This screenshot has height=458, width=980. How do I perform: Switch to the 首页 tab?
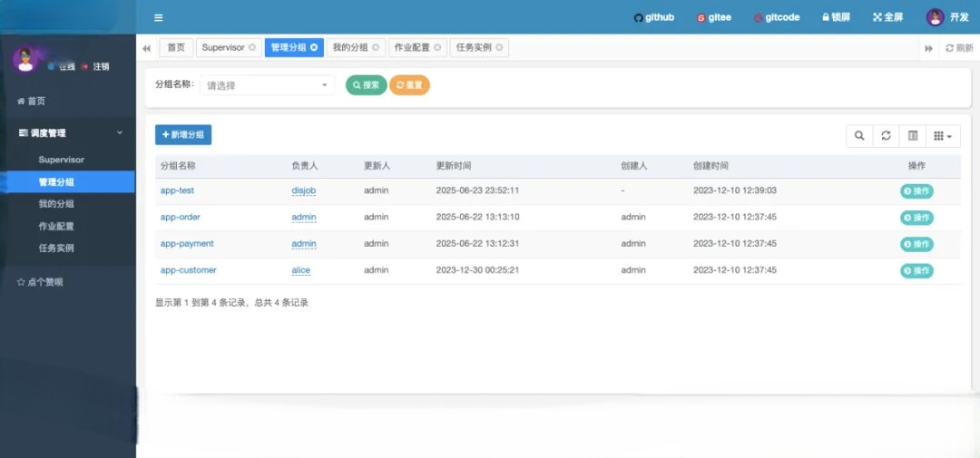tap(176, 47)
